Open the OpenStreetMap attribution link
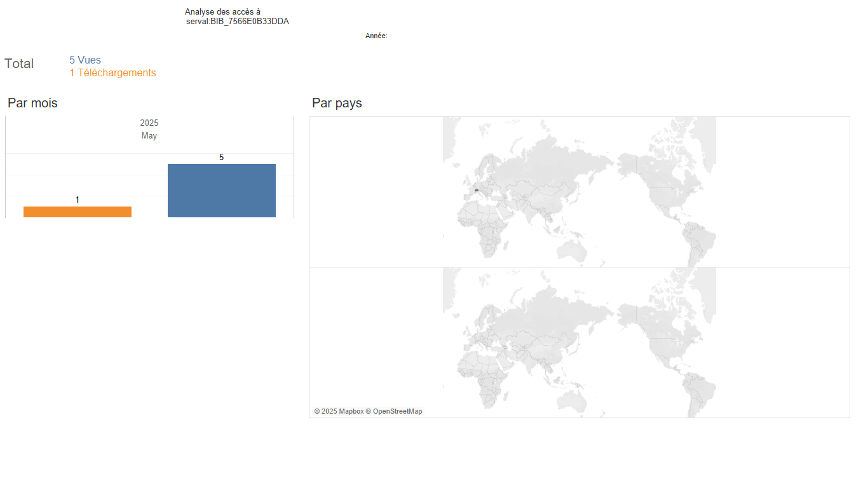The width and height of the screenshot is (868, 488). (x=394, y=412)
